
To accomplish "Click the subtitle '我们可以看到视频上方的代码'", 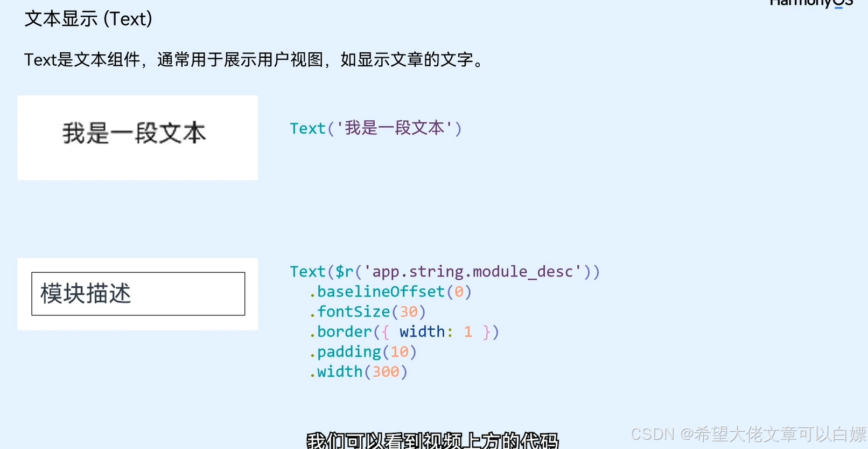I will [x=432, y=440].
